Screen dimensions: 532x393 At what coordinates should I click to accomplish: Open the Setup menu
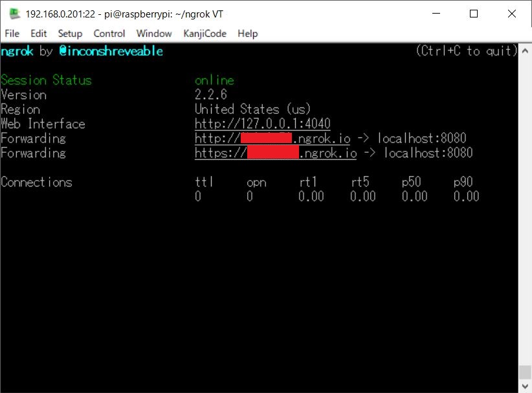coord(70,34)
